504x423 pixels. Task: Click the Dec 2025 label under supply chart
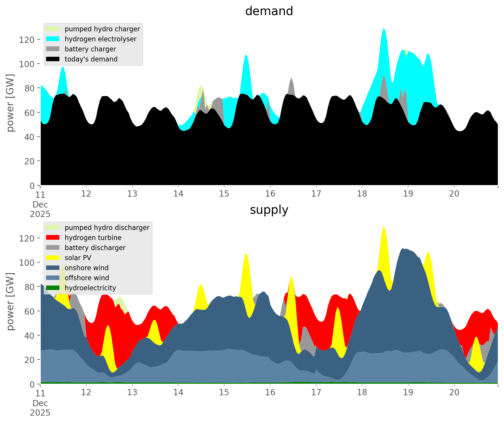click(x=40, y=408)
